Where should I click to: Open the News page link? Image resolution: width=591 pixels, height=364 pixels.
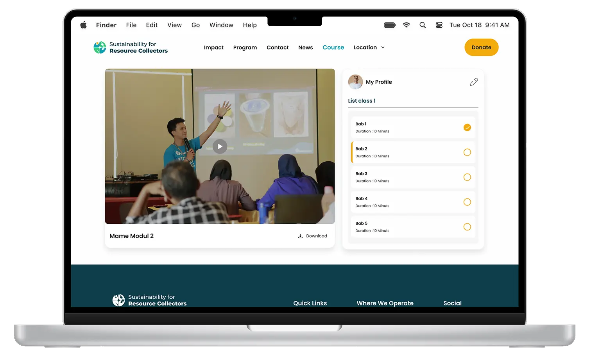(x=305, y=48)
